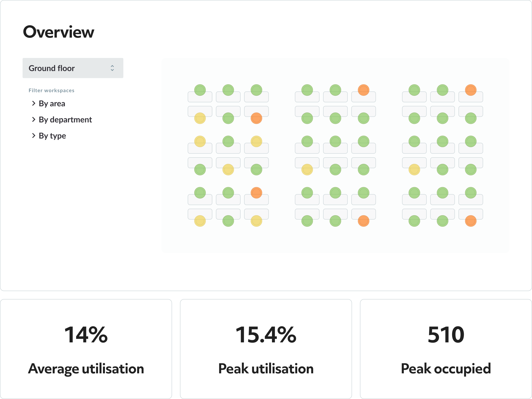The image size is (532, 399).
Task: Click the up-down chevron icon beside Ground floor
Action: pos(112,68)
